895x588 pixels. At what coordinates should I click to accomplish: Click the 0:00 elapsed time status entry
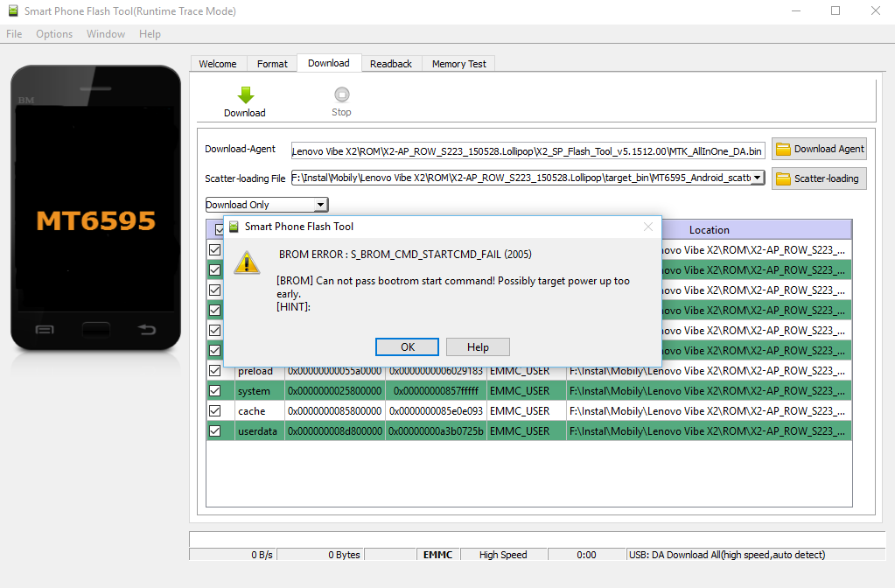(586, 555)
